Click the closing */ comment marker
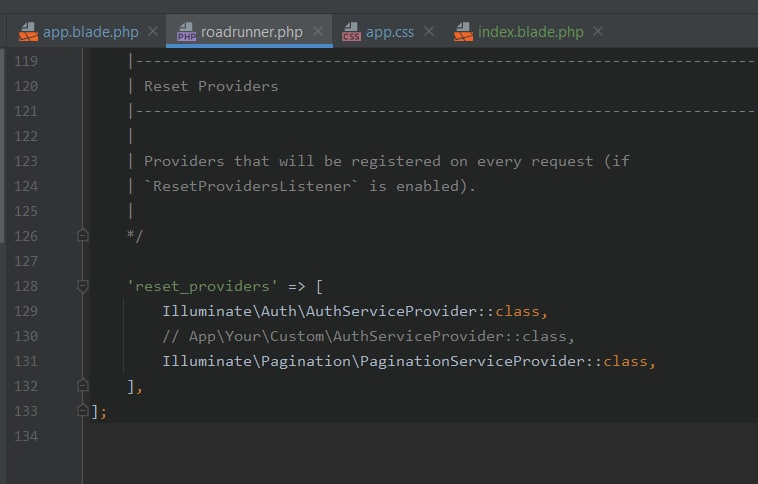Viewport: 758px width, 484px height. tap(135, 236)
